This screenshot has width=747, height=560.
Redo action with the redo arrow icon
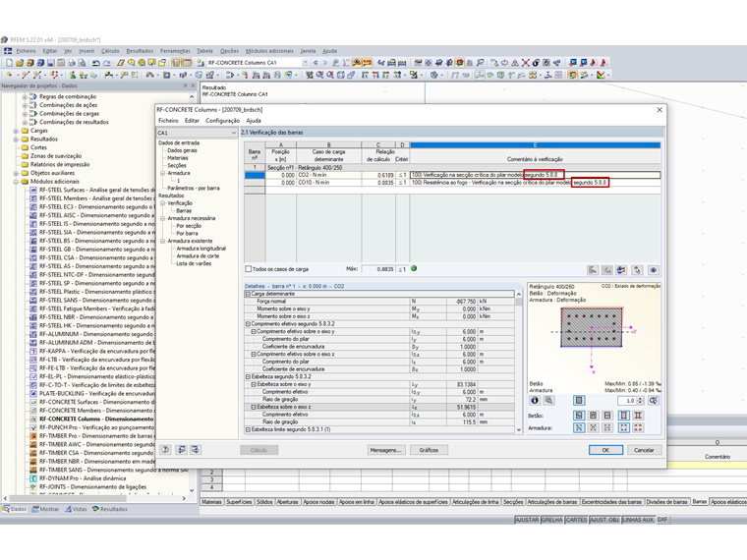coord(107,62)
